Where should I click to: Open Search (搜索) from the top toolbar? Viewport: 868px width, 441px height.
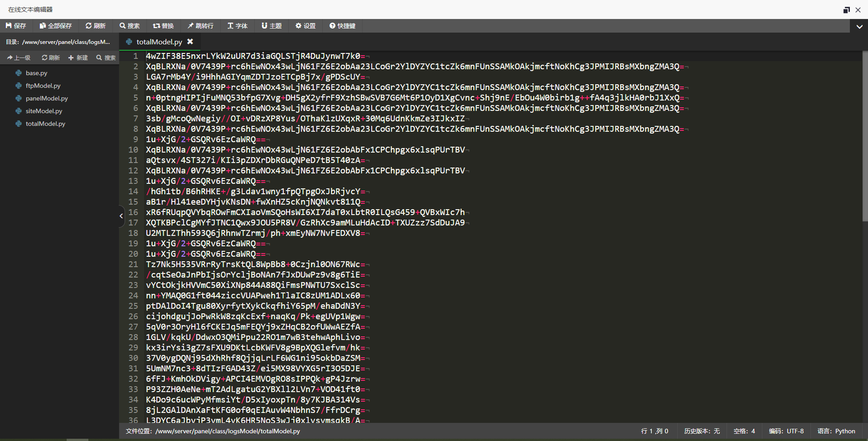[130, 26]
